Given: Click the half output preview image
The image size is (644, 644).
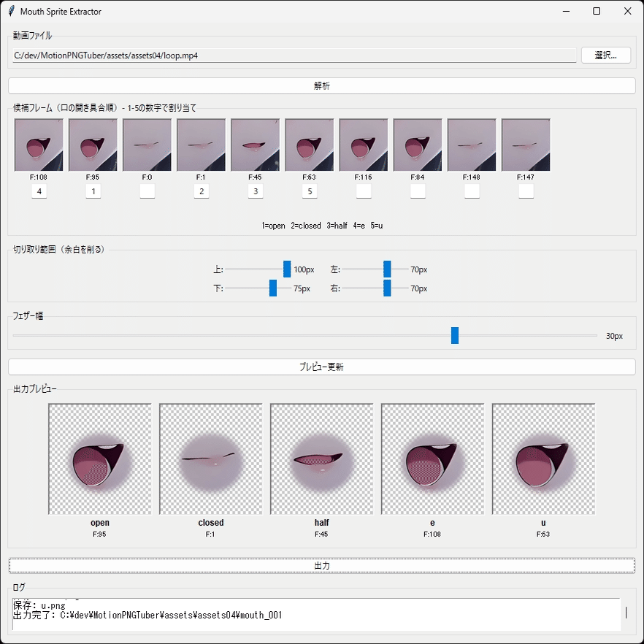Looking at the screenshot, I should tap(321, 459).
